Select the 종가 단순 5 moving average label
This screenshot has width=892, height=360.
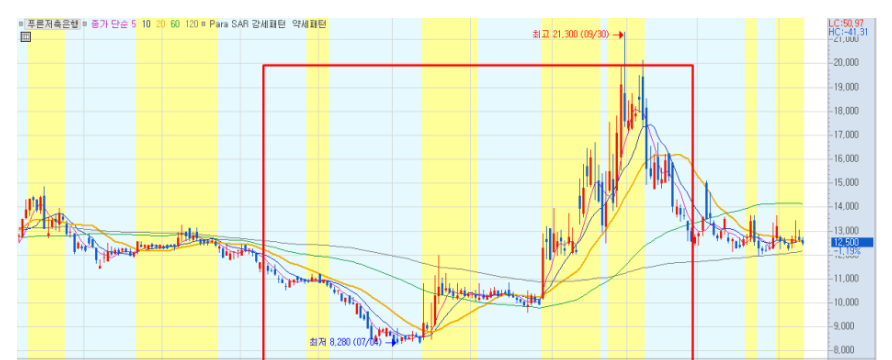(x=113, y=24)
